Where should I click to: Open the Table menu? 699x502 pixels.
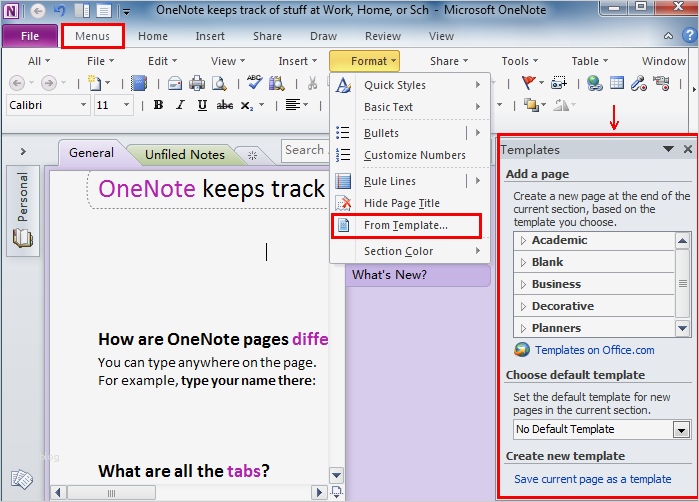(589, 61)
